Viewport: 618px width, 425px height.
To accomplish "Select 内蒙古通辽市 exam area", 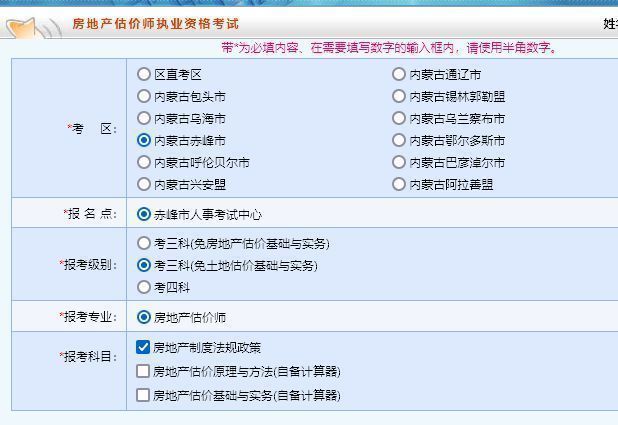I will 400,74.
